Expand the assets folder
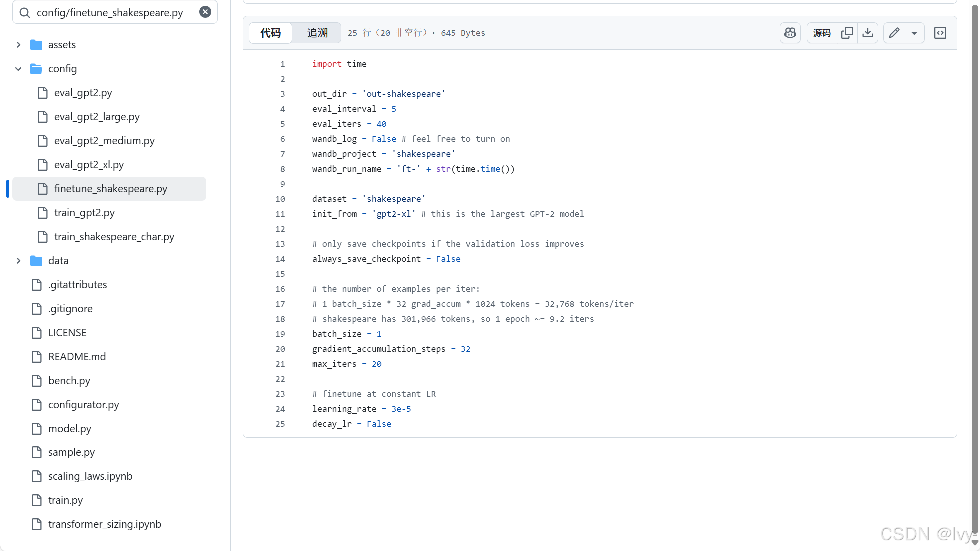 click(x=18, y=45)
